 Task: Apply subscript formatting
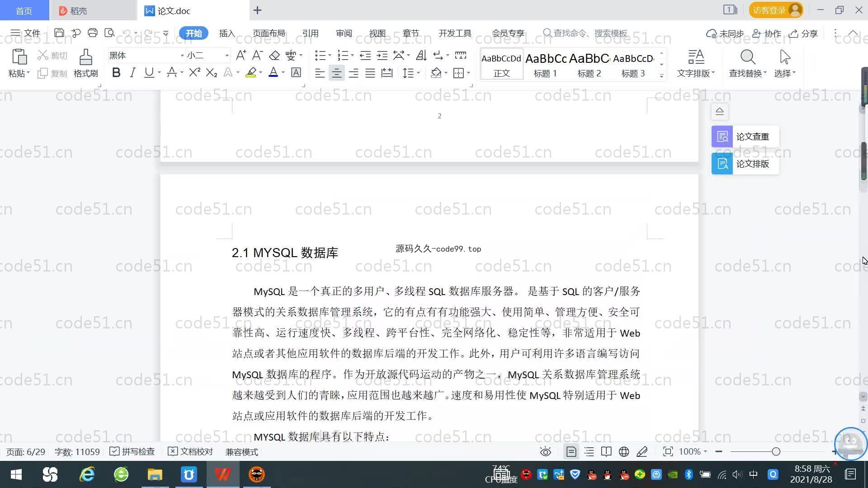point(212,73)
